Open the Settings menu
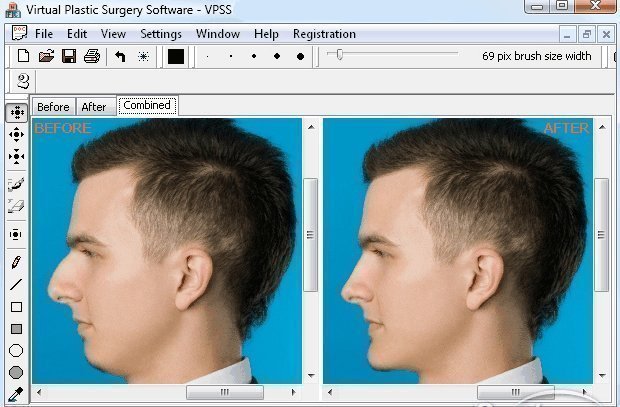 [161, 33]
